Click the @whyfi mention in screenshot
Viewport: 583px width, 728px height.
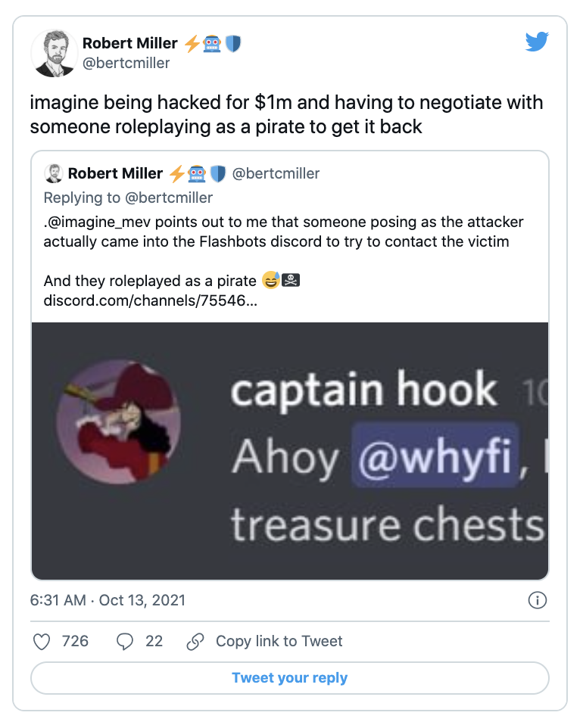point(434,457)
